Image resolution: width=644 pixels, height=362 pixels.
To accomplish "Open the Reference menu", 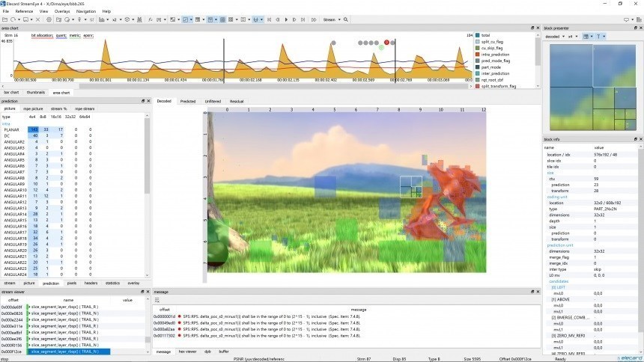I will click(24, 11).
